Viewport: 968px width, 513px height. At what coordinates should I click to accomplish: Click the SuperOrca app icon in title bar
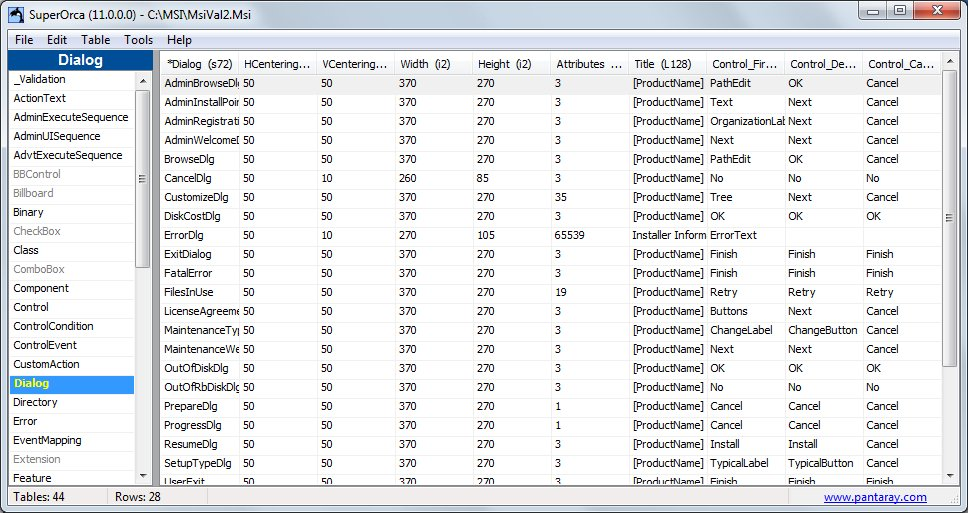point(15,13)
